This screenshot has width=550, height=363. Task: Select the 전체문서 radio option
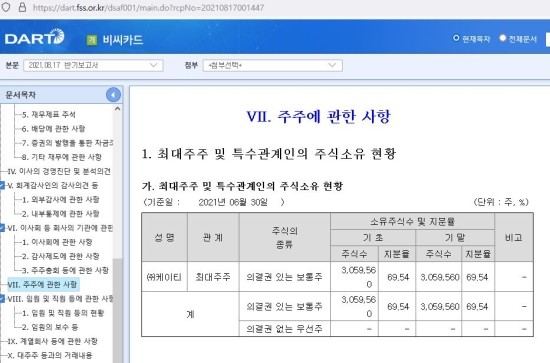[503, 38]
